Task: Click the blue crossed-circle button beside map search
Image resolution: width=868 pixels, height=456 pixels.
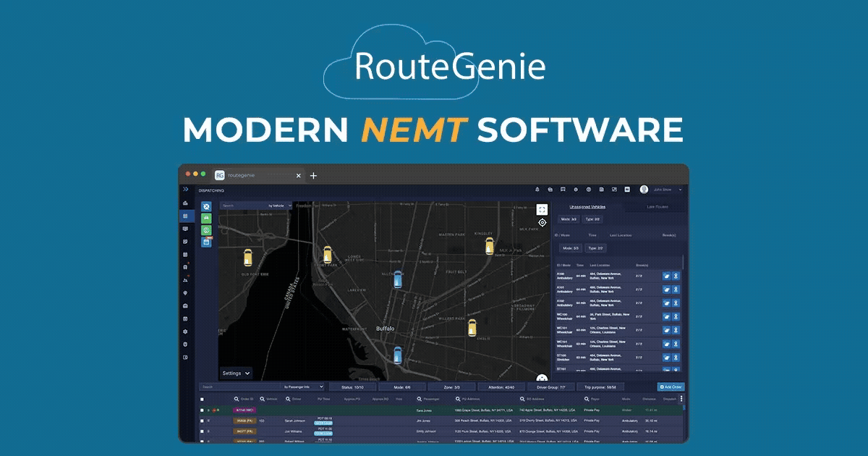Action: point(206,207)
